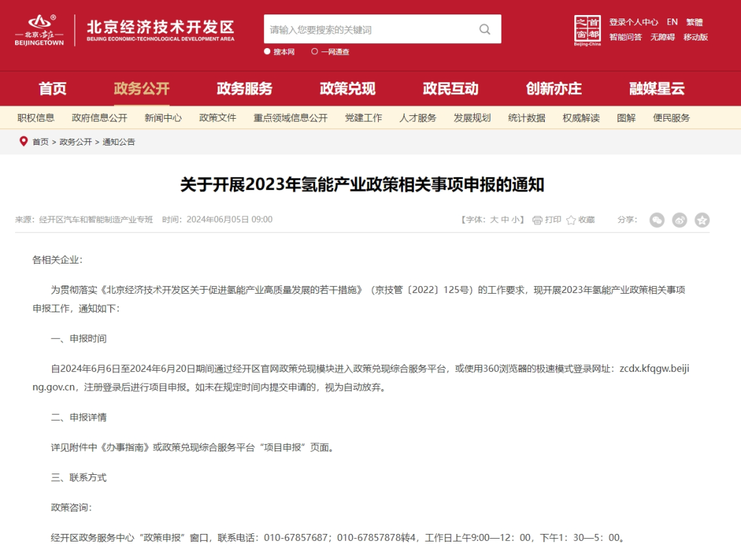Switch to traditional Chinese 繁體
Viewport: 741px width, 560px height.
point(694,22)
